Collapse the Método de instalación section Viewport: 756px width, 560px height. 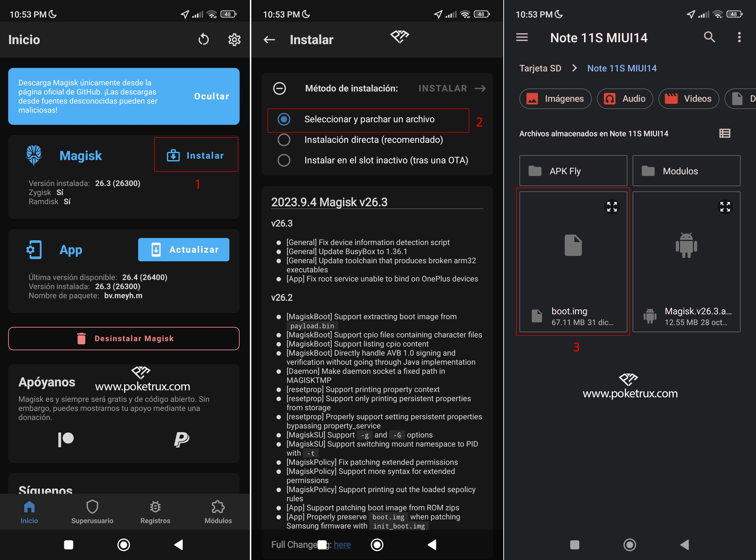279,88
